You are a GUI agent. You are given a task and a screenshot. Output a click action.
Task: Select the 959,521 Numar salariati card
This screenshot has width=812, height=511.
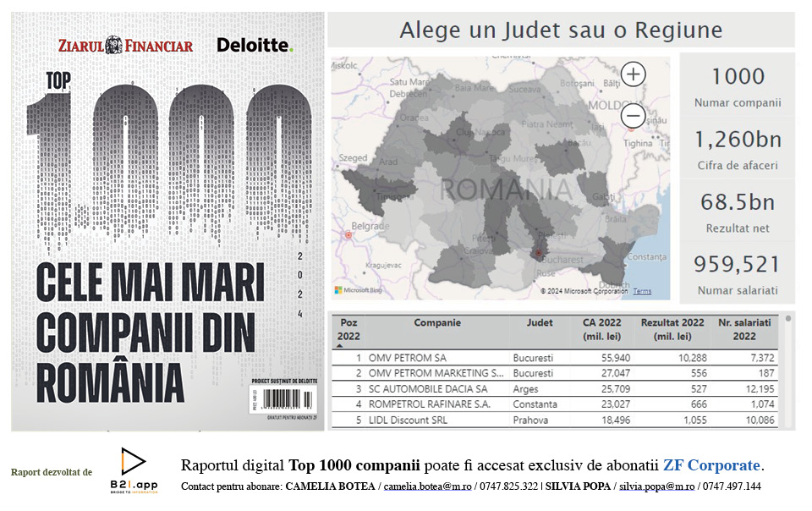point(738,274)
